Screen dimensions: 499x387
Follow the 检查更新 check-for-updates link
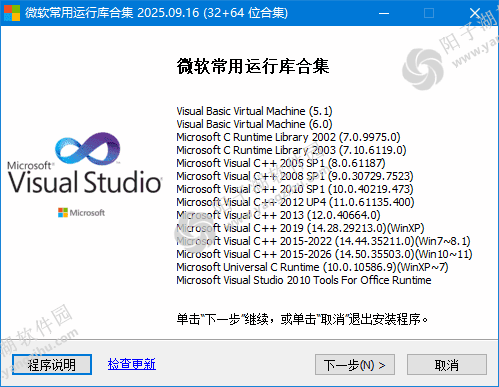pyautogui.click(x=132, y=364)
